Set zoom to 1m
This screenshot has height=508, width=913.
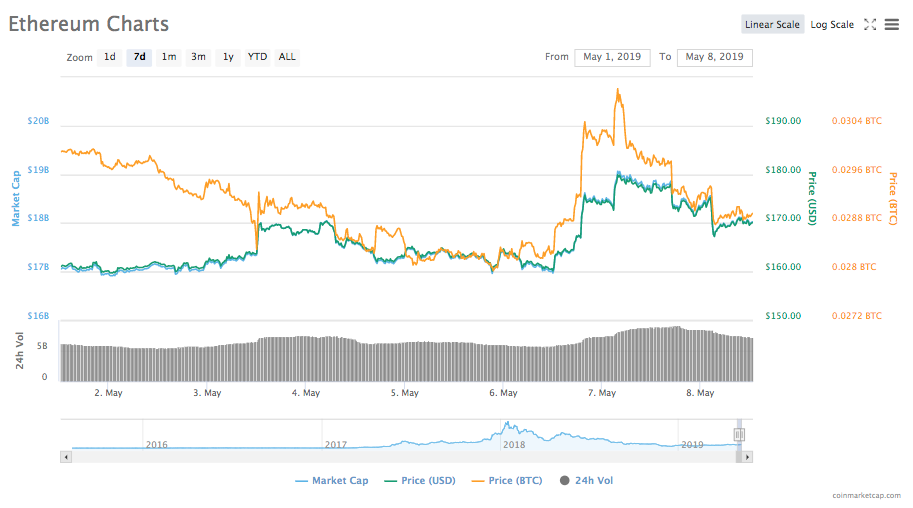pos(169,57)
